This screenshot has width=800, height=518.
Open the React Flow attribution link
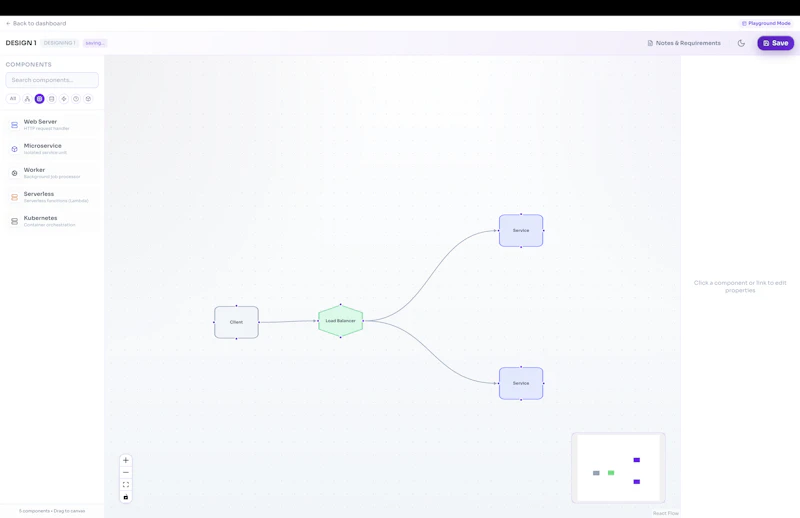pyautogui.click(x=666, y=513)
